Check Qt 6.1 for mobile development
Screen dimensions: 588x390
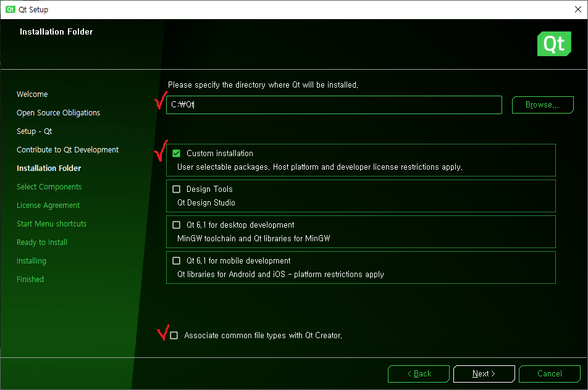(x=177, y=261)
